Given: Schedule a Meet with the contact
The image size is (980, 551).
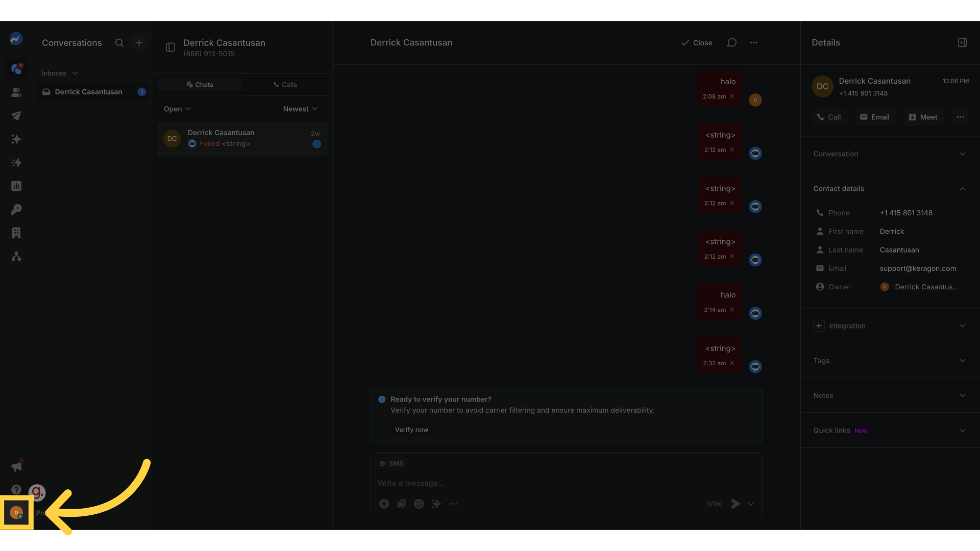Looking at the screenshot, I should pos(923,117).
